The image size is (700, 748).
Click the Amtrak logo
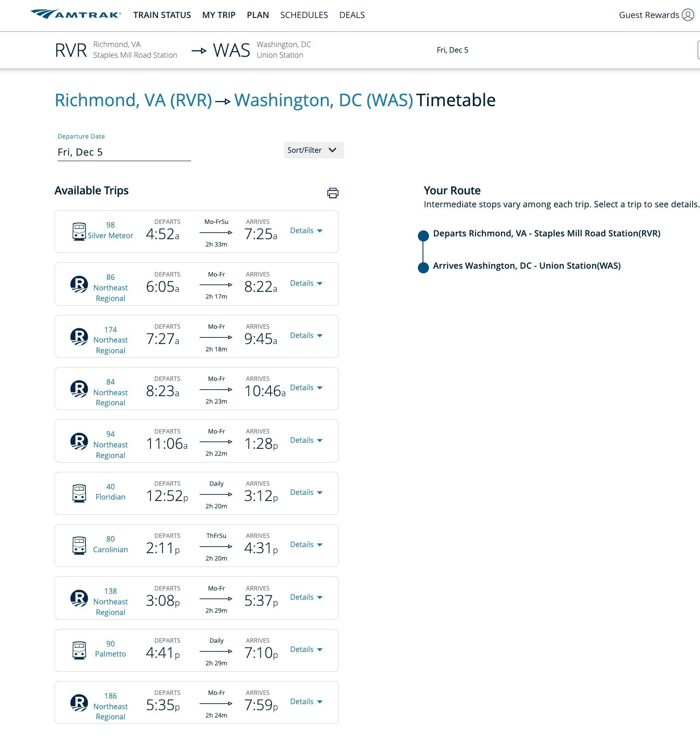(76, 14)
